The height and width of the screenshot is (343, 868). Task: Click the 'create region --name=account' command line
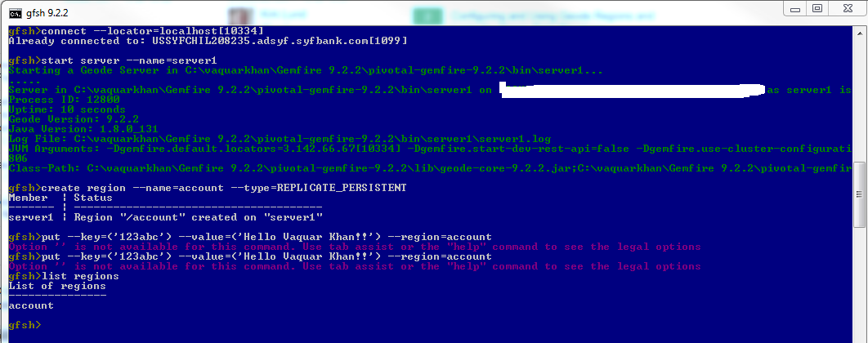pyautogui.click(x=208, y=188)
